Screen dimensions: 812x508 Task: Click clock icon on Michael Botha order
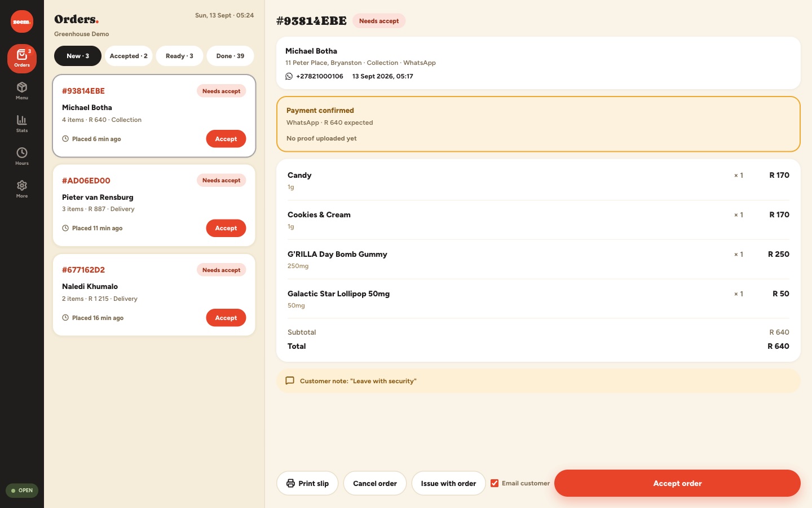[x=65, y=139]
